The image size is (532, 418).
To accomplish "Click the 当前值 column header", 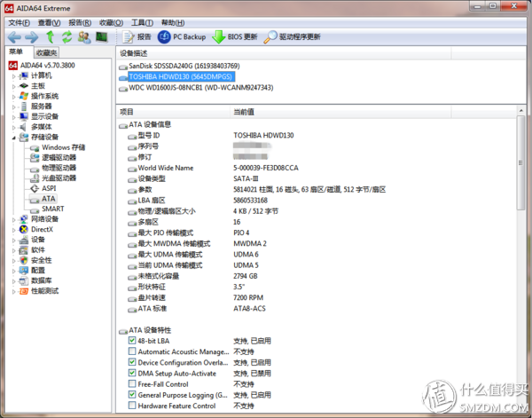I will point(340,112).
